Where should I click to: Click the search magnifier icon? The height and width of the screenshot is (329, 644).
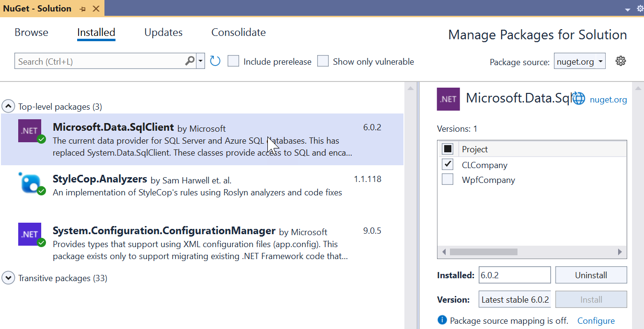point(190,61)
